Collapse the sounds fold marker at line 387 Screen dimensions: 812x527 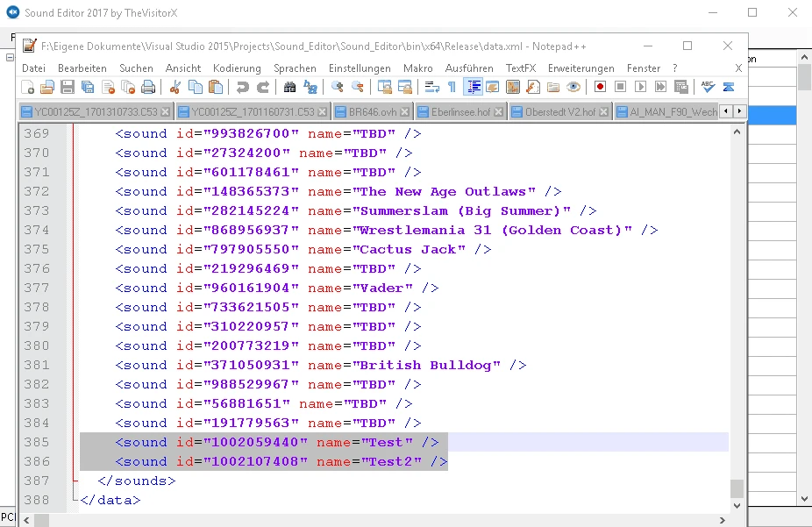(75, 481)
